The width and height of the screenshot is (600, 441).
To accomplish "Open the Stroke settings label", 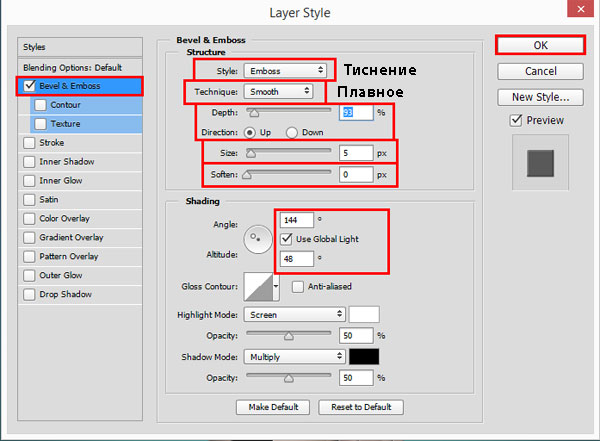I will 52,142.
